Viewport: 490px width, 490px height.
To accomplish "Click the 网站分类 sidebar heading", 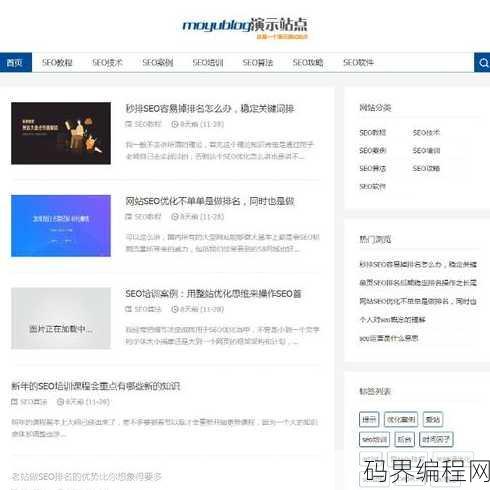I will click(375, 108).
